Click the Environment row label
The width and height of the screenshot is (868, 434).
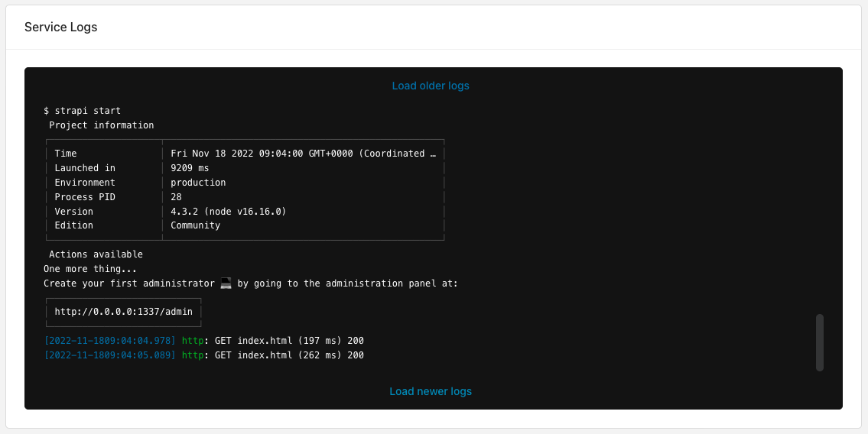click(85, 183)
